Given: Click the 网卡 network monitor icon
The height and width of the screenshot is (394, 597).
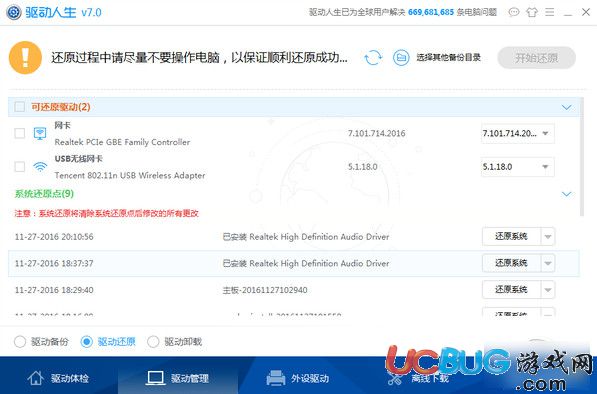Looking at the screenshot, I should [x=40, y=133].
